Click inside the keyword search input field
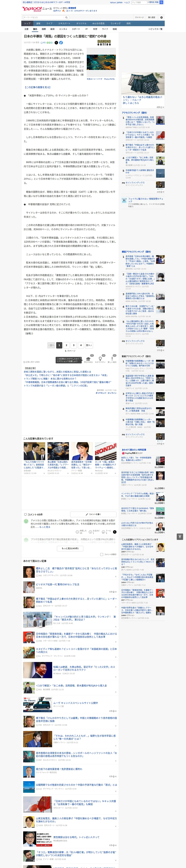Viewport: 186px width, 868px height. pyautogui.click(x=44, y=18)
